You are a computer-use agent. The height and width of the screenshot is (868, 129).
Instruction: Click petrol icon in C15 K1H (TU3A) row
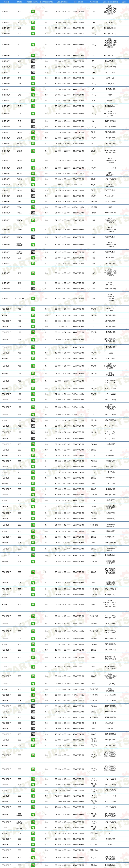coord(33,106)
